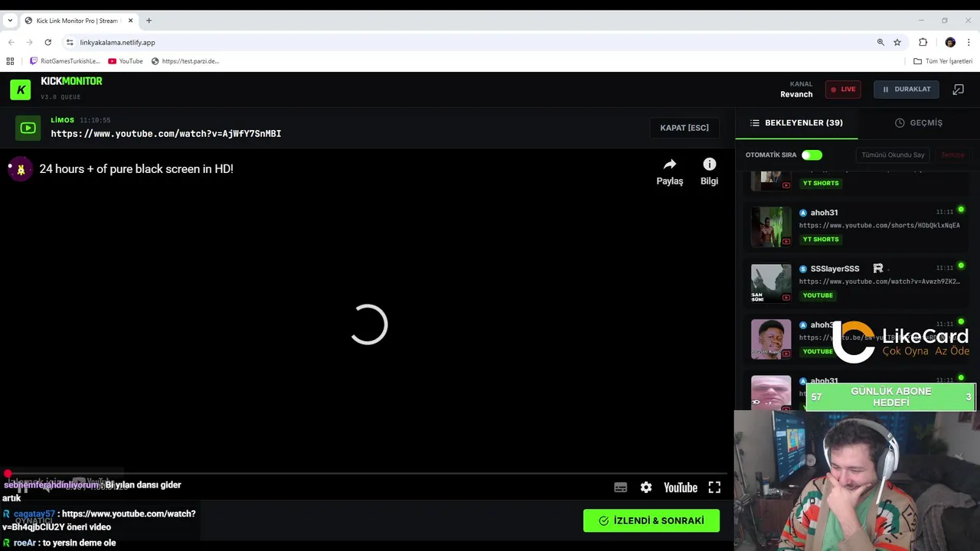Click the green video player icon beside LIMOS
This screenshot has height=551, width=980.
click(28, 128)
